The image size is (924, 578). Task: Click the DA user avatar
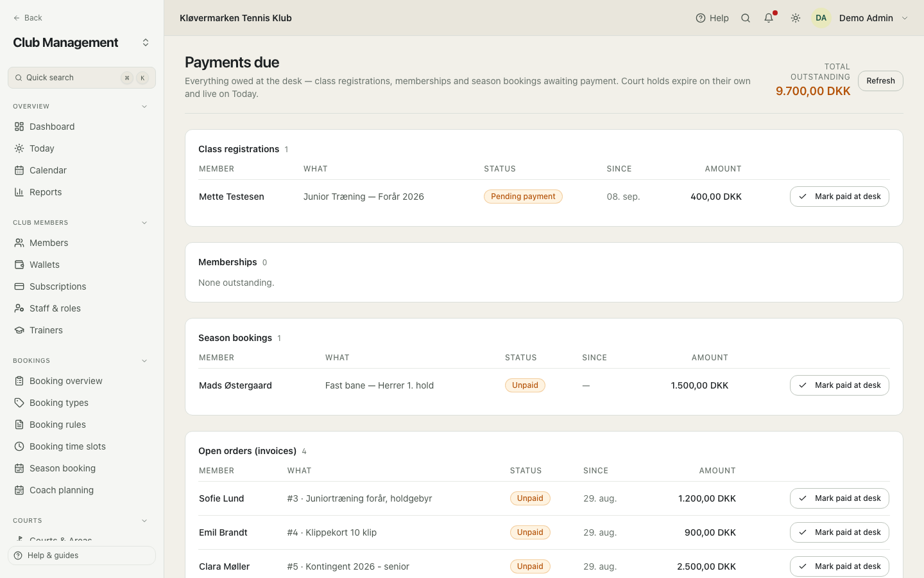coord(821,18)
